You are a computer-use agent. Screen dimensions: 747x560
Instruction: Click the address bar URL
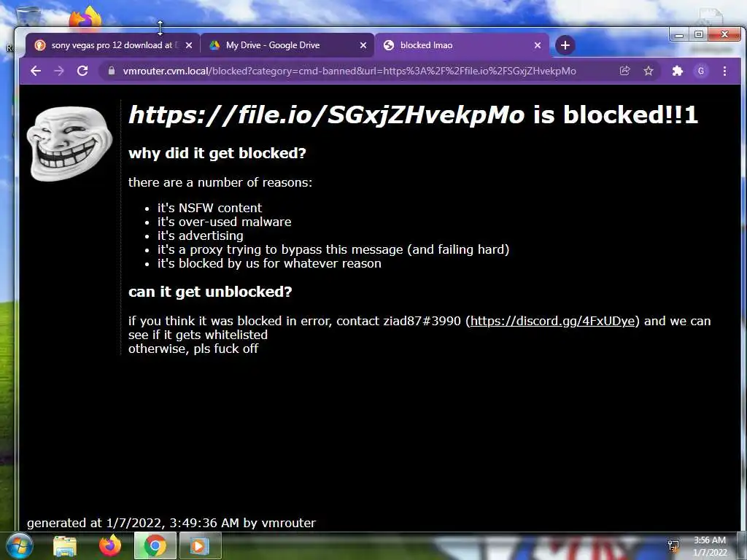(x=349, y=71)
